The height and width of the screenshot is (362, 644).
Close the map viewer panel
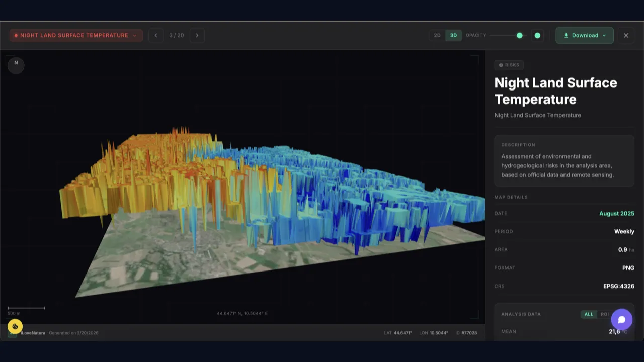tap(626, 36)
